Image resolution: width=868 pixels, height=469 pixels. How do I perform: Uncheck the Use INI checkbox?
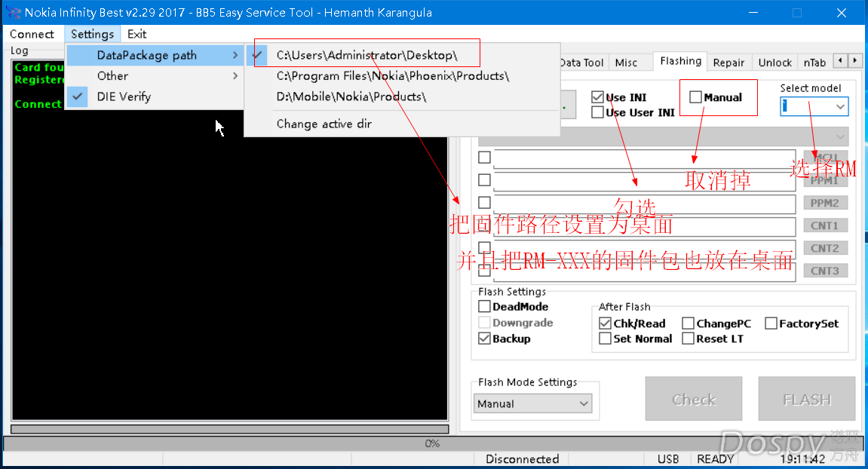point(597,97)
